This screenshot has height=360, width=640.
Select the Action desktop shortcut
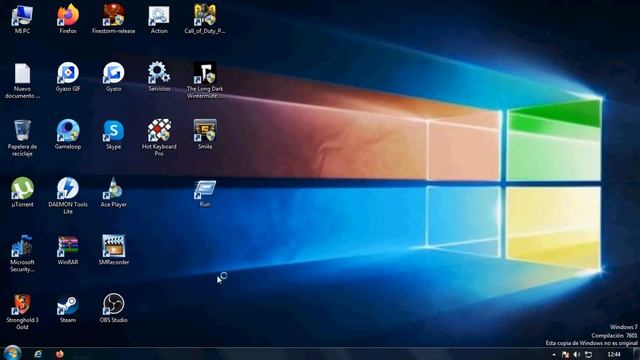click(x=159, y=19)
